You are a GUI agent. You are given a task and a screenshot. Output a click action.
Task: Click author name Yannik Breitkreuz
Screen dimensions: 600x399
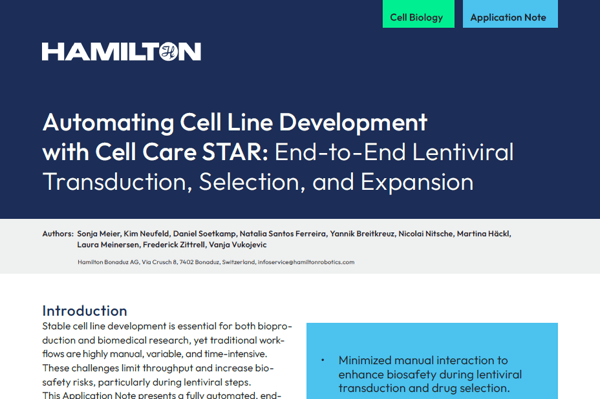(x=362, y=234)
